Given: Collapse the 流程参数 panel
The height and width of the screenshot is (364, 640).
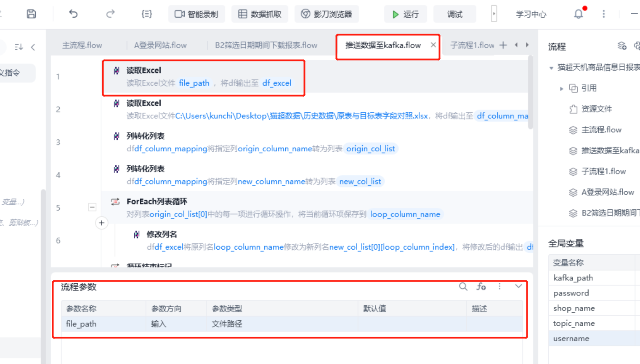Looking at the screenshot, I should point(518,287).
